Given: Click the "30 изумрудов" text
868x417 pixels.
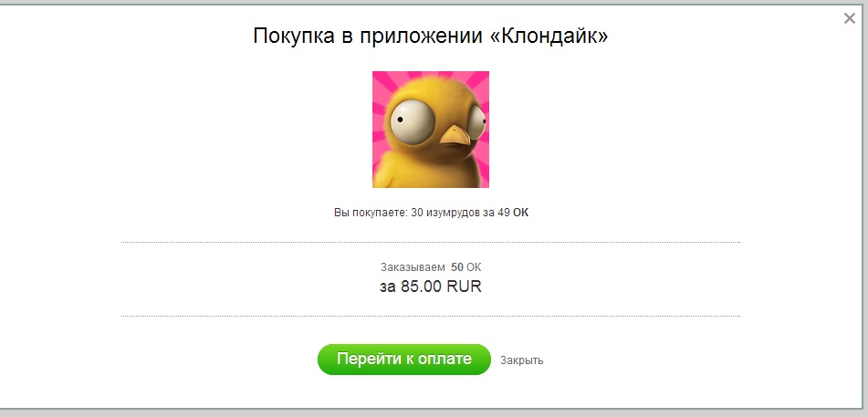Looking at the screenshot, I should 444,213.
